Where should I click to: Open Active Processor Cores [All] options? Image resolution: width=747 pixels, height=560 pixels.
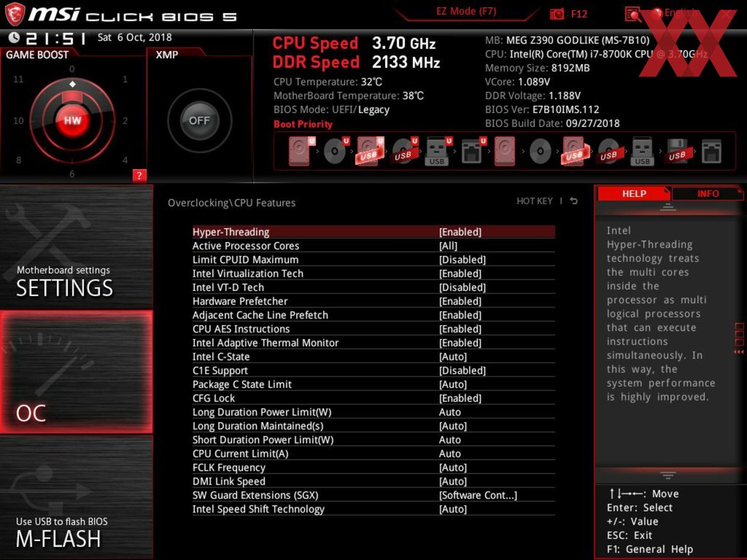[448, 246]
